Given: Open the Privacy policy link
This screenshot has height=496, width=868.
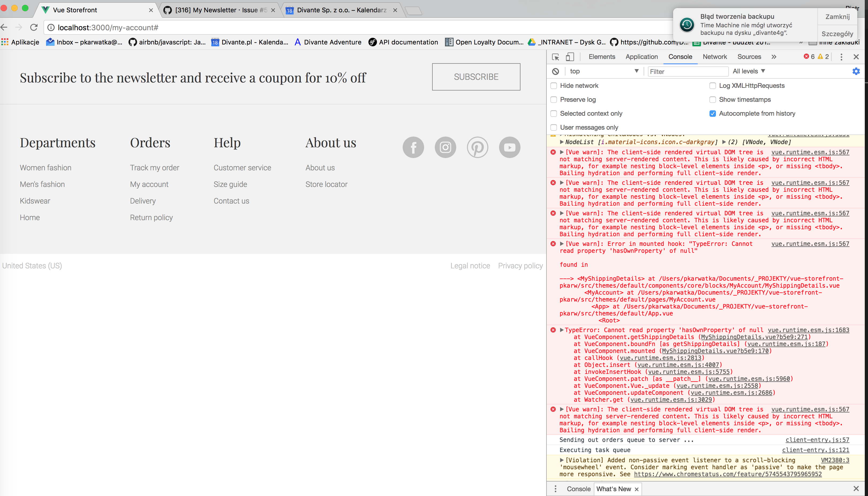Looking at the screenshot, I should [x=520, y=266].
